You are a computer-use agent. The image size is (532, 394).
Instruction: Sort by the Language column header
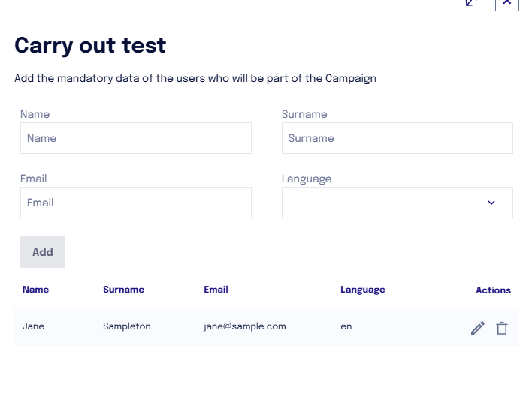[x=363, y=290]
